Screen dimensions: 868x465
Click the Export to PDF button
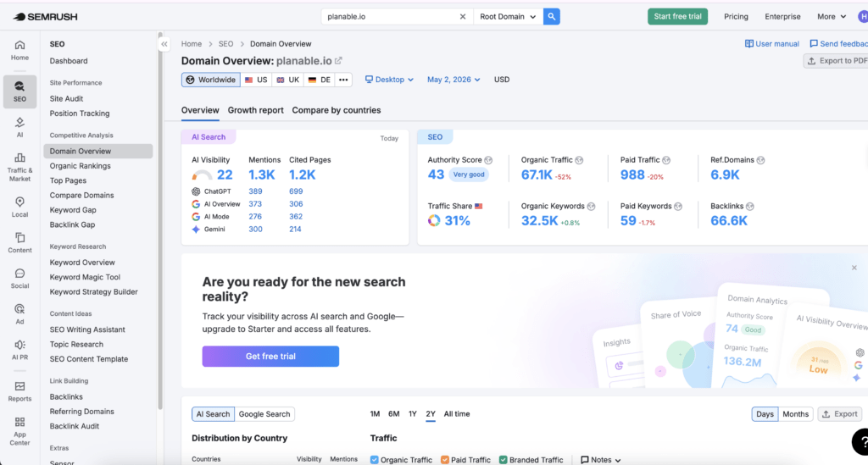pyautogui.click(x=837, y=61)
